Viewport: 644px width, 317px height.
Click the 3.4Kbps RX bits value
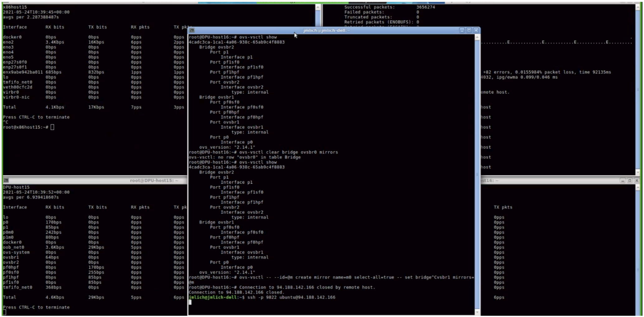tap(55, 42)
